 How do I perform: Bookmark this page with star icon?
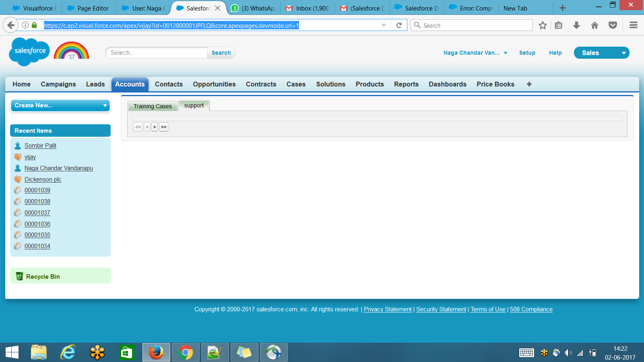[543, 25]
